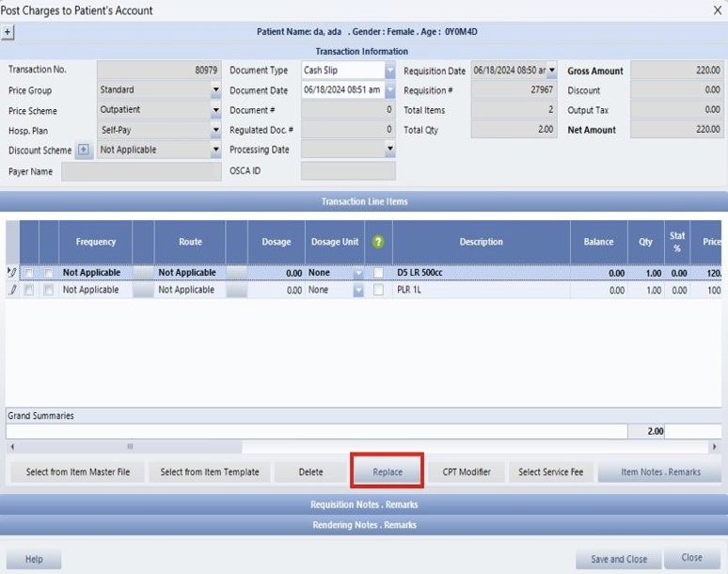Expand the Requisition Notes . Remarks section
The height and width of the screenshot is (574, 728).
pos(364,504)
